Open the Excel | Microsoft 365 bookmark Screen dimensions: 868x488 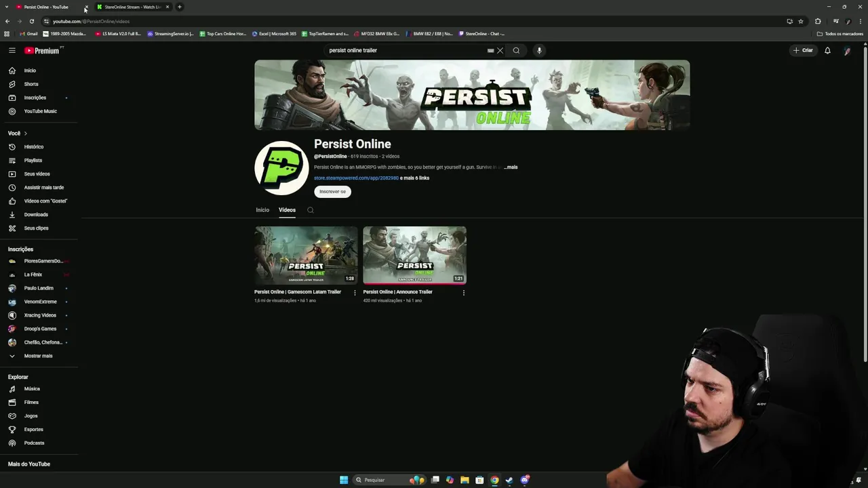275,34
